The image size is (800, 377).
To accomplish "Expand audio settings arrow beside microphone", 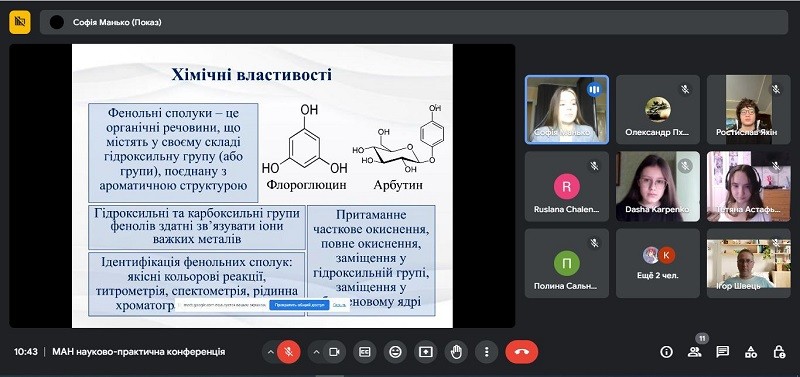I will (x=270, y=352).
